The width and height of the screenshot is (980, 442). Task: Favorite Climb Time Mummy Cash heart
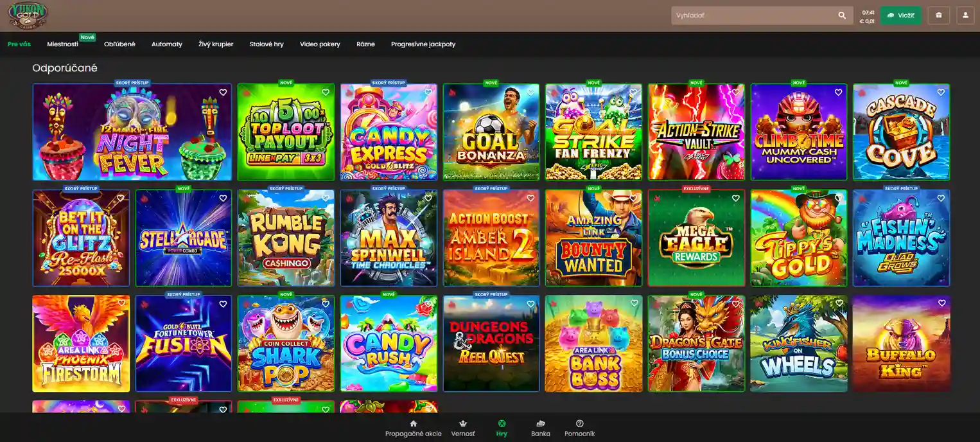[x=838, y=93]
